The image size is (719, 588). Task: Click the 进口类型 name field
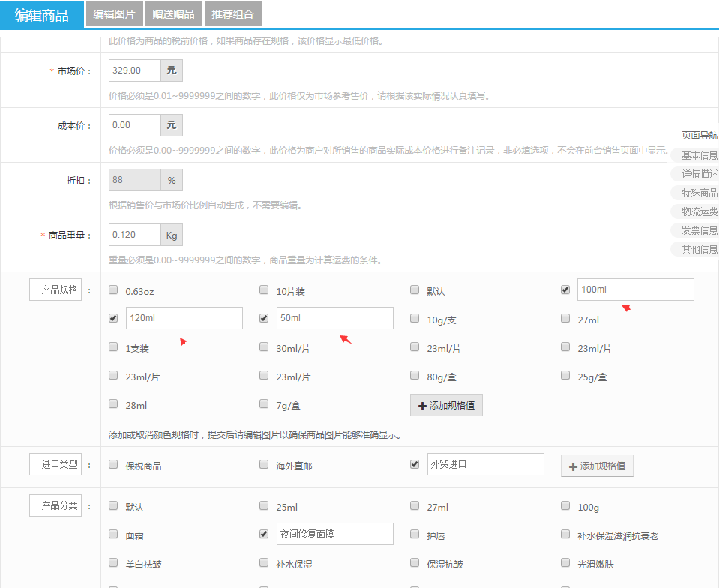tap(55, 464)
